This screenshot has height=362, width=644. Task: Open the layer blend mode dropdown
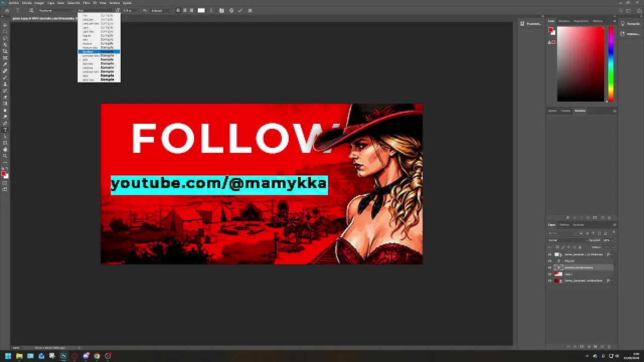coord(568,240)
